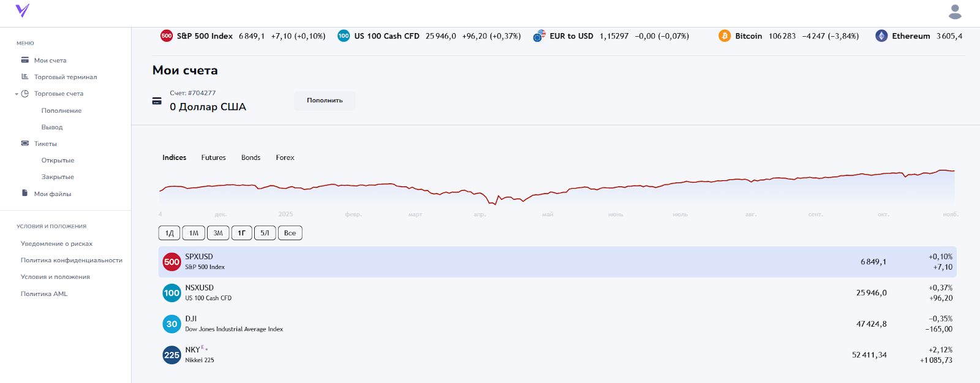Open Вывод submenu item
Viewport: 980px width, 383px height.
[52, 127]
